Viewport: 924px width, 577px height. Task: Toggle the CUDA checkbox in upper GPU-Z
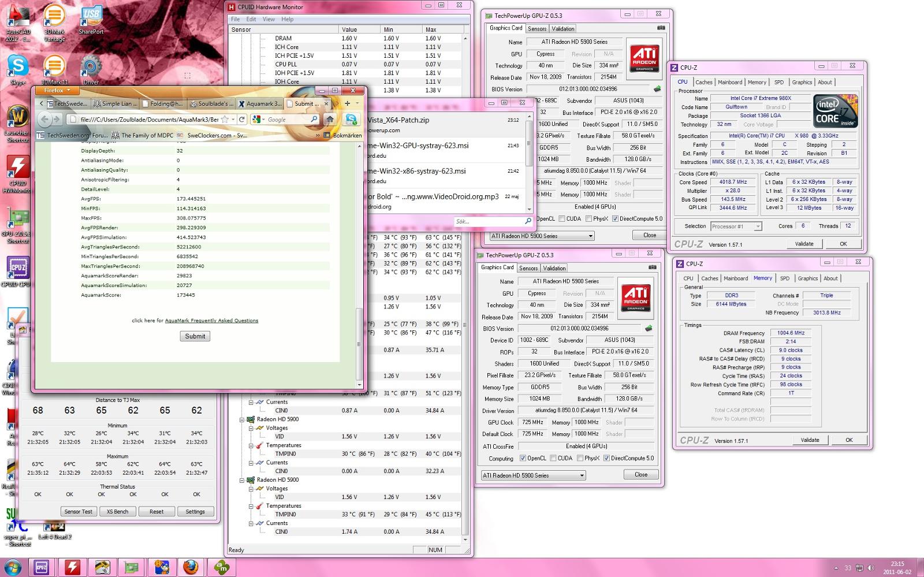[562, 219]
